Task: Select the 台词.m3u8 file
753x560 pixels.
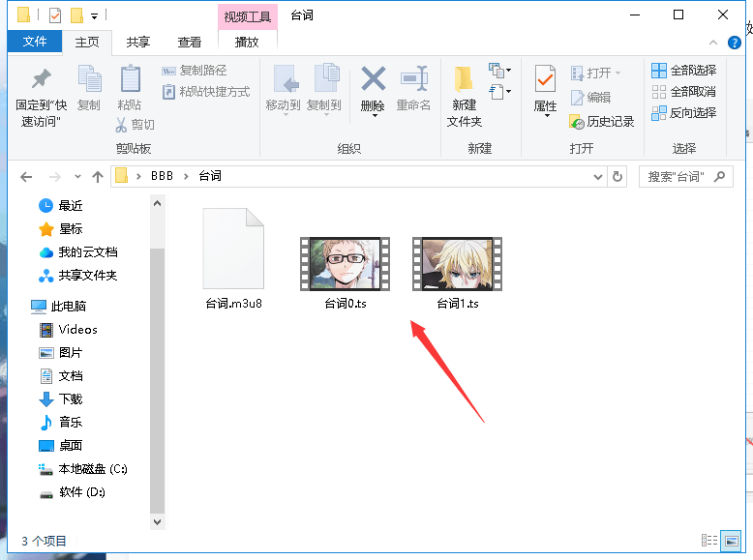Action: (233, 258)
